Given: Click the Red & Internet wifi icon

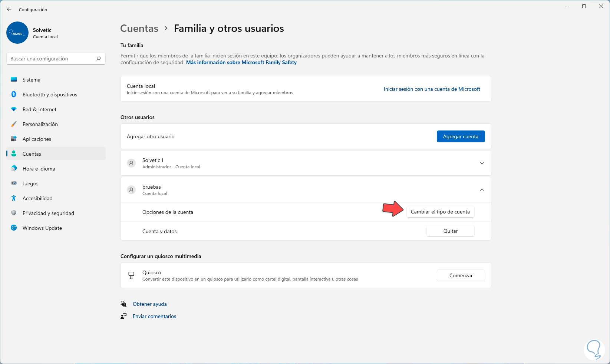Looking at the screenshot, I should (14, 109).
